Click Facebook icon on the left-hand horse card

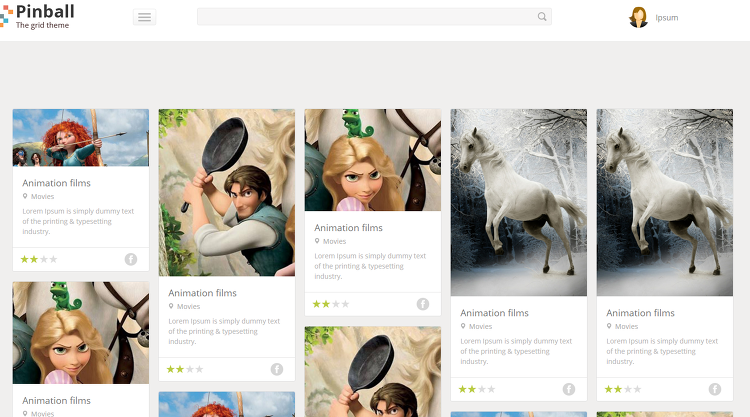[568, 389]
